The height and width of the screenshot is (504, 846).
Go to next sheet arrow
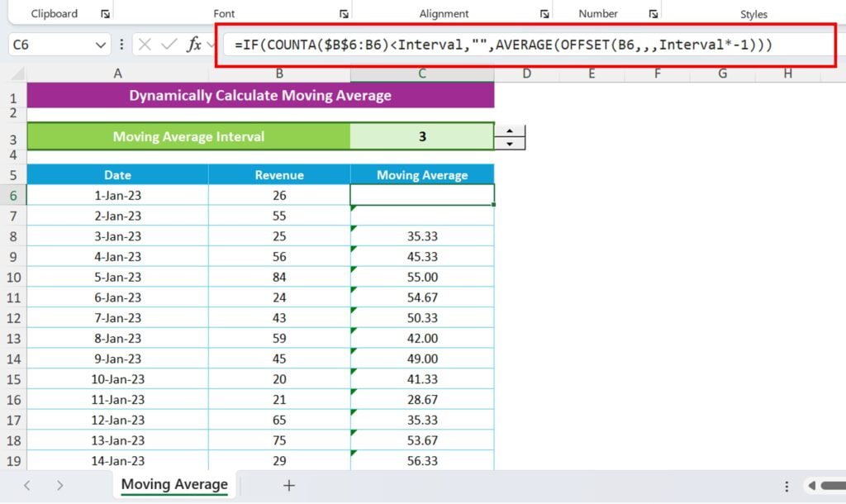click(59, 486)
